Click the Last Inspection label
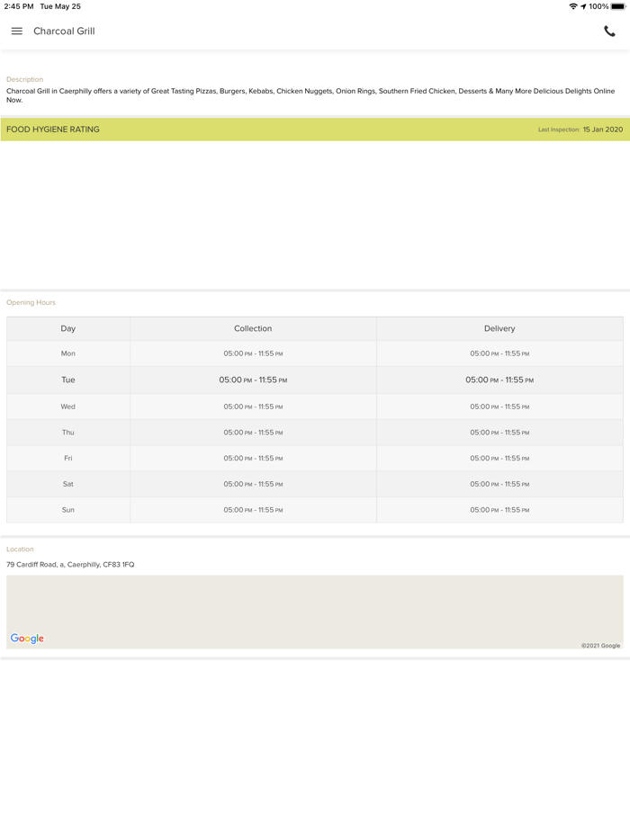630x840 pixels. (x=559, y=130)
